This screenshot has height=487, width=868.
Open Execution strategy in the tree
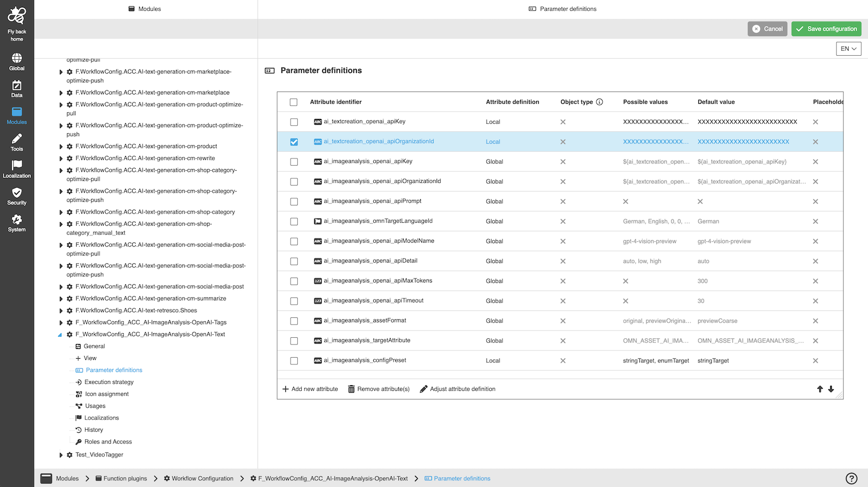[x=109, y=382]
